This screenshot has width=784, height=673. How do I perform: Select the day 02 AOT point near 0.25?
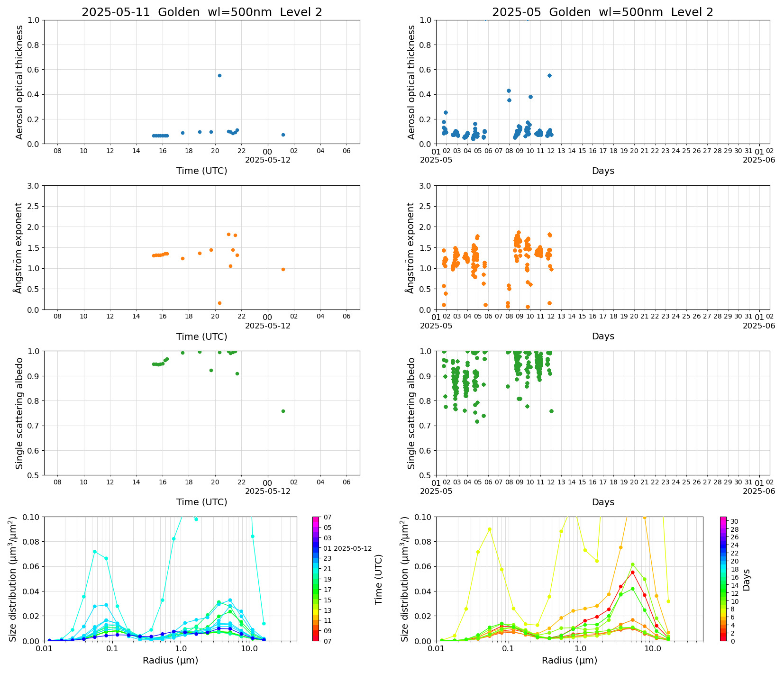click(x=446, y=112)
